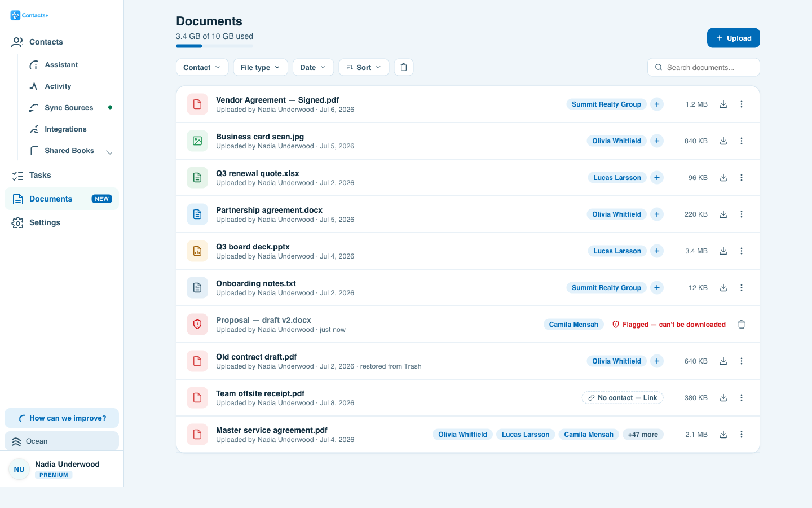Add contact to Partnership agreement.docx
Screen dimensions: 812x508
click(657, 214)
